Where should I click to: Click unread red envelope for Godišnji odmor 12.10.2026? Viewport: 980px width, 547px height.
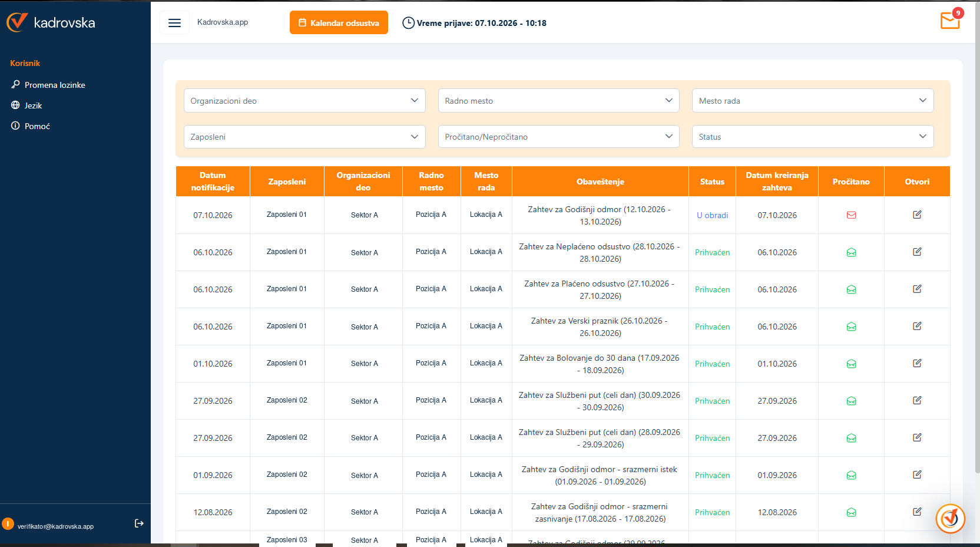(x=851, y=215)
